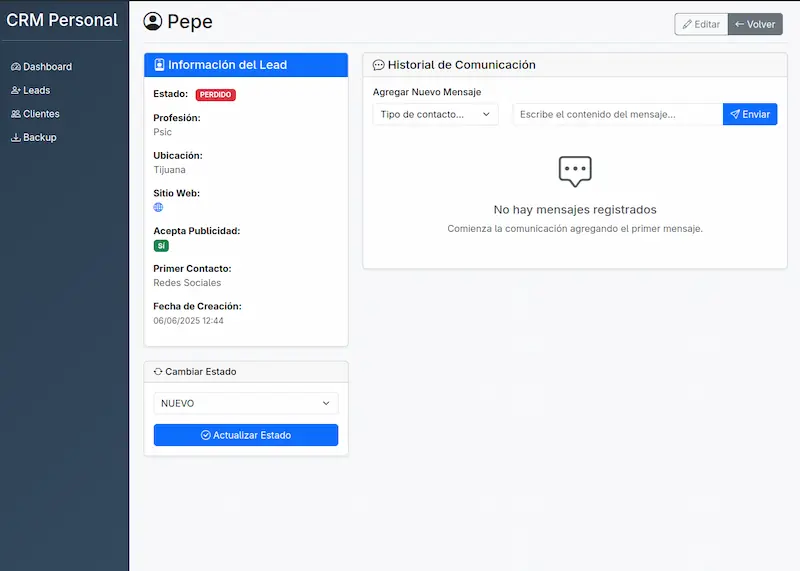Click the Primer Contacto label
The image size is (800, 571).
(192, 268)
